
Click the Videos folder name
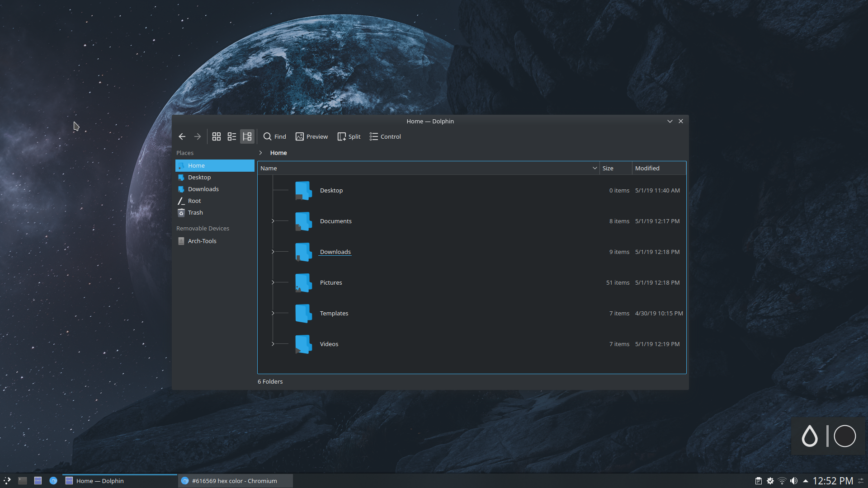329,344
